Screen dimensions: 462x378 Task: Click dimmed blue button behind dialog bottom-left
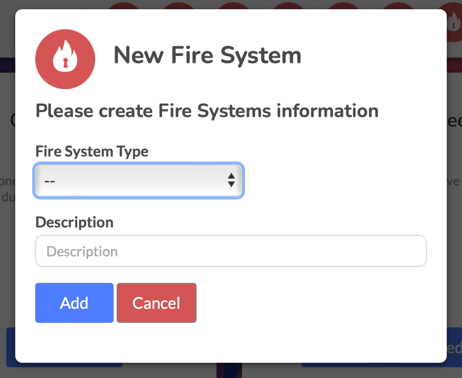11,347
